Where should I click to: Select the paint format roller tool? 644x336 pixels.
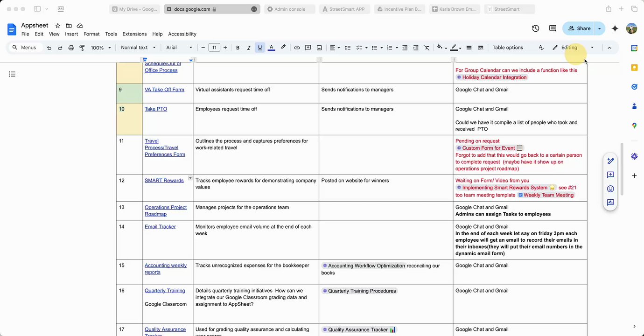point(82,48)
